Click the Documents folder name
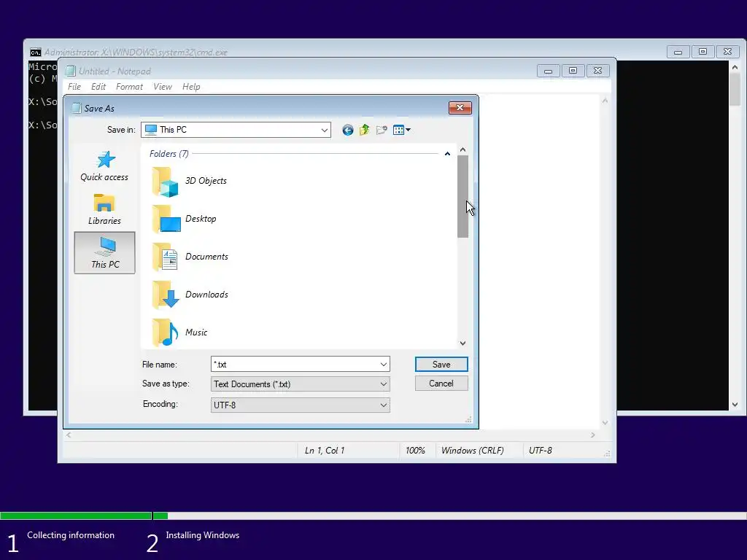747x560 pixels. [206, 257]
